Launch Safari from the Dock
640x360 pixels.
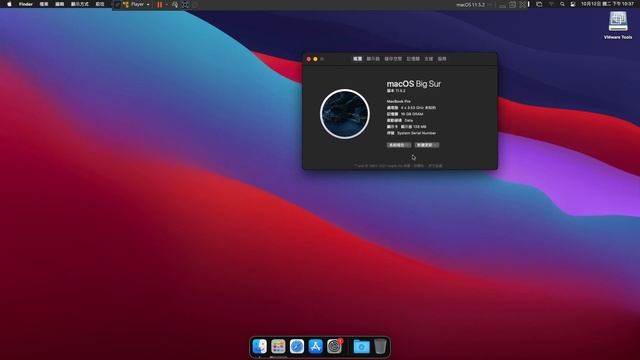tap(297, 347)
